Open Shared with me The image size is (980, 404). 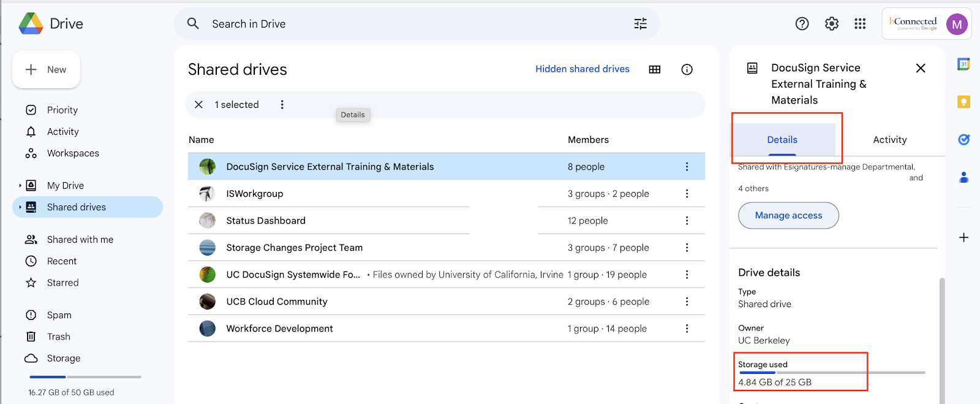pyautogui.click(x=80, y=240)
